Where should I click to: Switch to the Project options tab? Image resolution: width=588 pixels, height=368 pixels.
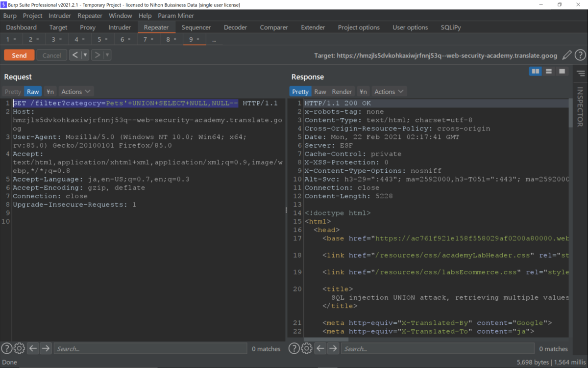pos(359,27)
